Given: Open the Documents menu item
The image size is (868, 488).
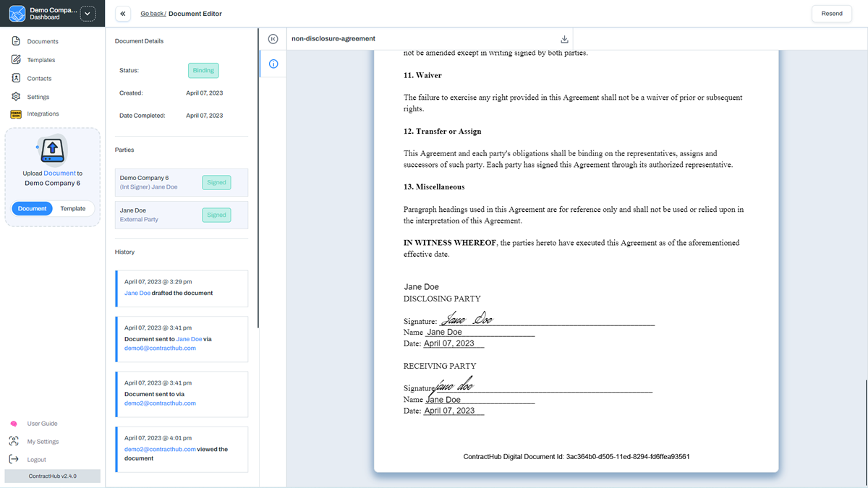Looking at the screenshot, I should [43, 41].
